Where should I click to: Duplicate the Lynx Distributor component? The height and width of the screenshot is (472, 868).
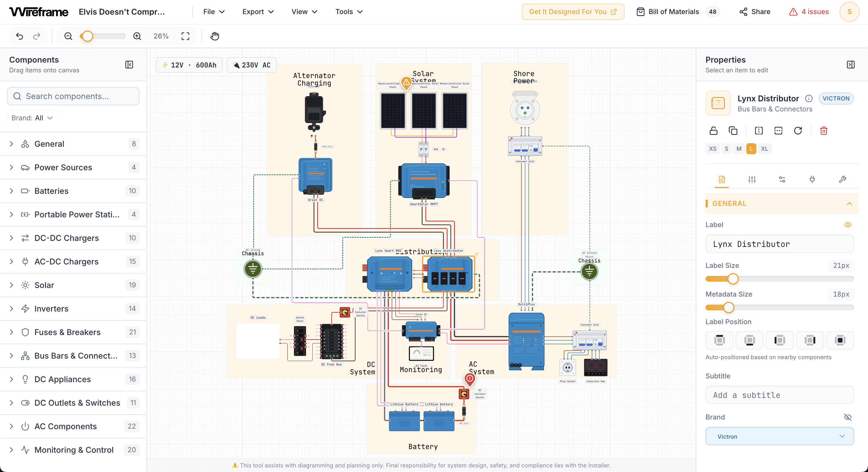tap(733, 130)
